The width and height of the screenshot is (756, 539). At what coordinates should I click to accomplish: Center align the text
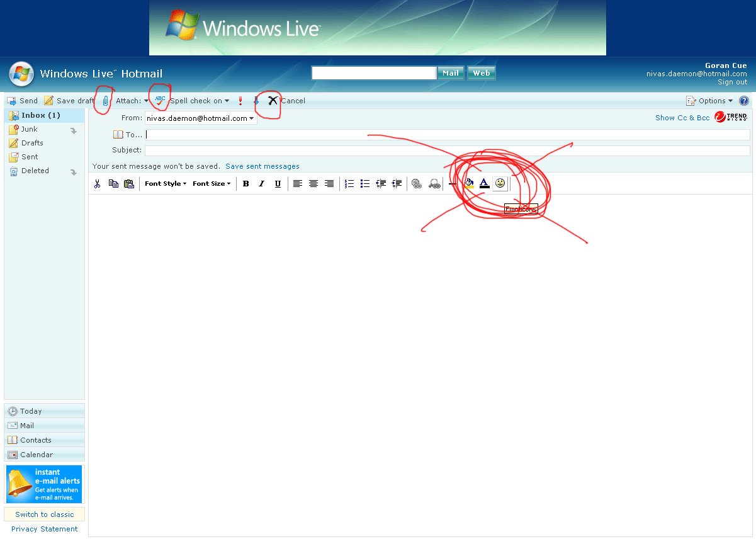tap(313, 184)
